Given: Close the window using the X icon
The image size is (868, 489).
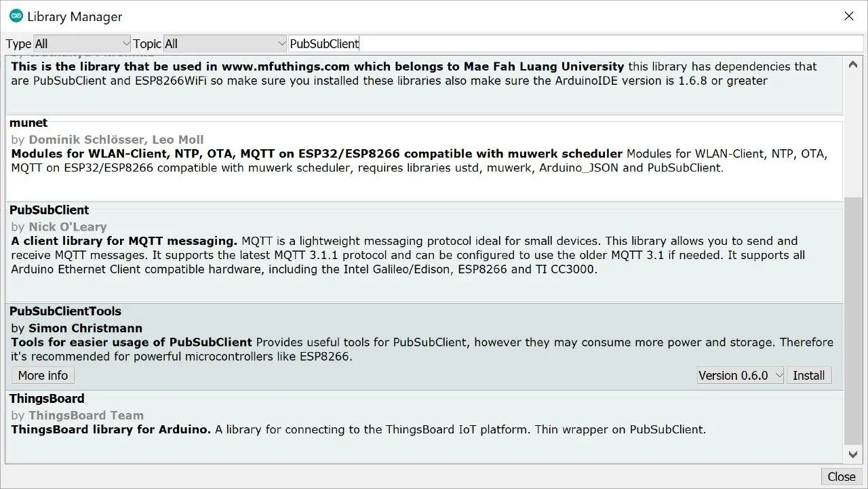Looking at the screenshot, I should (x=848, y=16).
